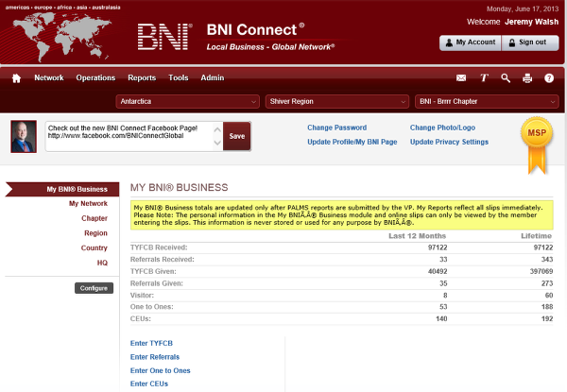
Task: Open search with the magnifier icon
Action: coord(506,78)
